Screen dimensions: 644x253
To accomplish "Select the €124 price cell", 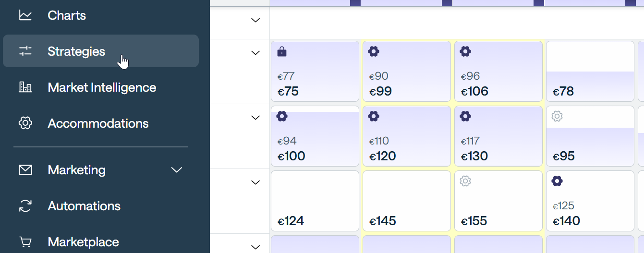I will point(315,201).
